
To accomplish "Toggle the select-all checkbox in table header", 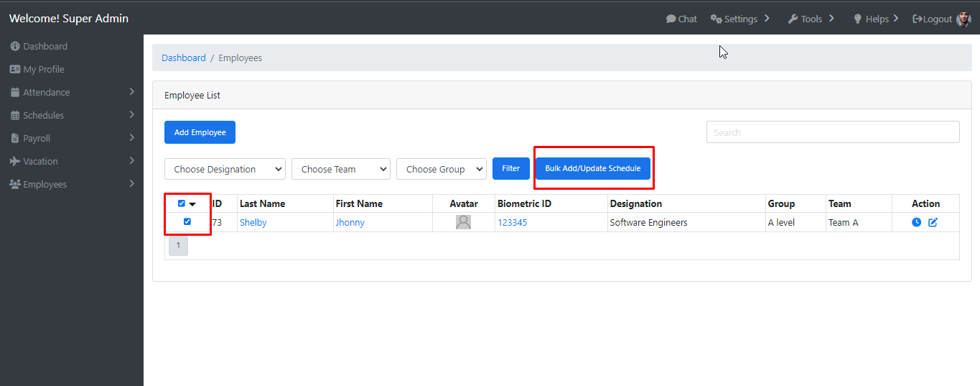I will point(181,203).
